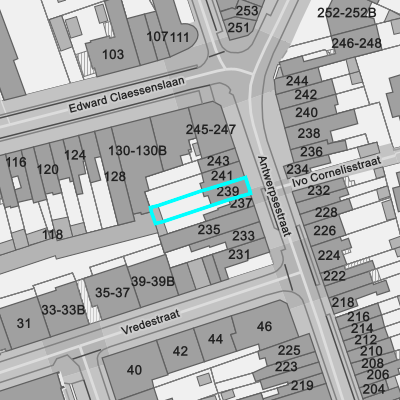Image resolution: width=400 pixels, height=400 pixels.
Task: Select the building numbered 241
Action: [x=222, y=176]
